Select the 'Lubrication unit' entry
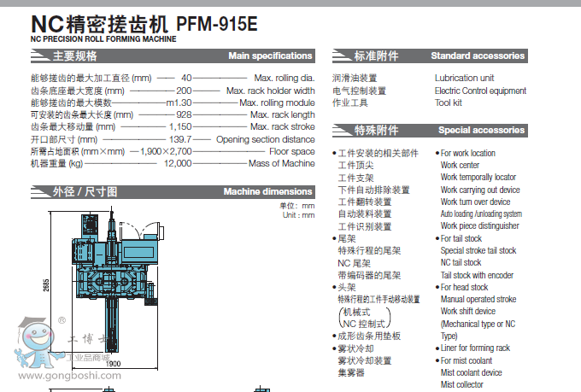 tap(464, 78)
